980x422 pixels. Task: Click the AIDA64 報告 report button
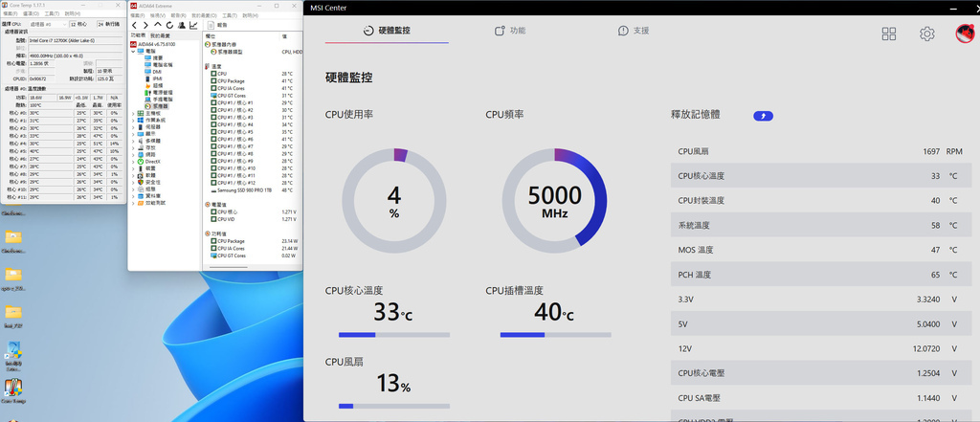pos(217,25)
